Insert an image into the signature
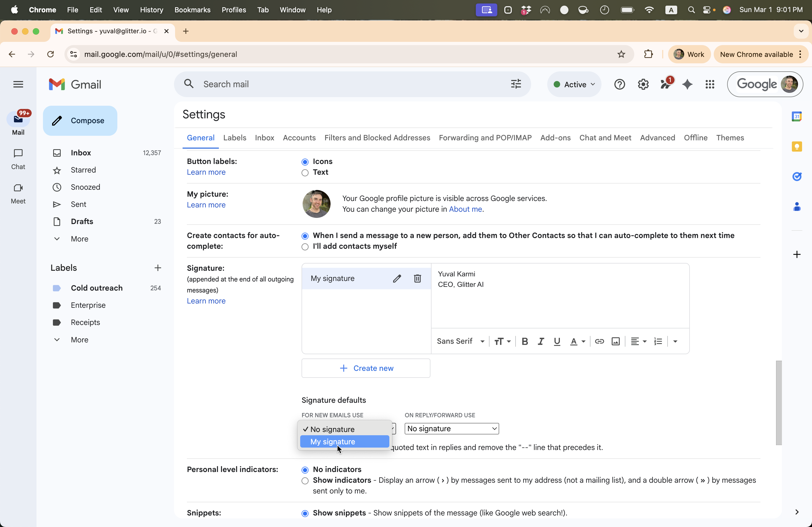Screen dimensions: 812x527 (x=615, y=341)
